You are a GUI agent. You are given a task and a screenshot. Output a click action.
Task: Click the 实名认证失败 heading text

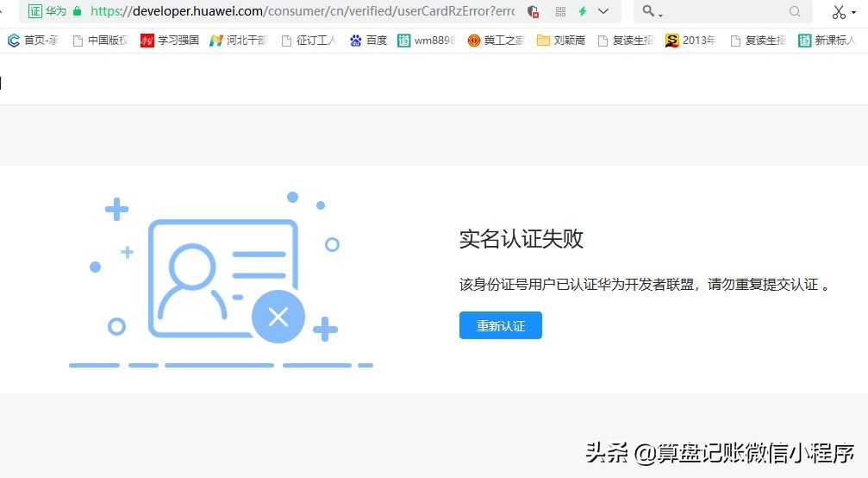(521, 239)
